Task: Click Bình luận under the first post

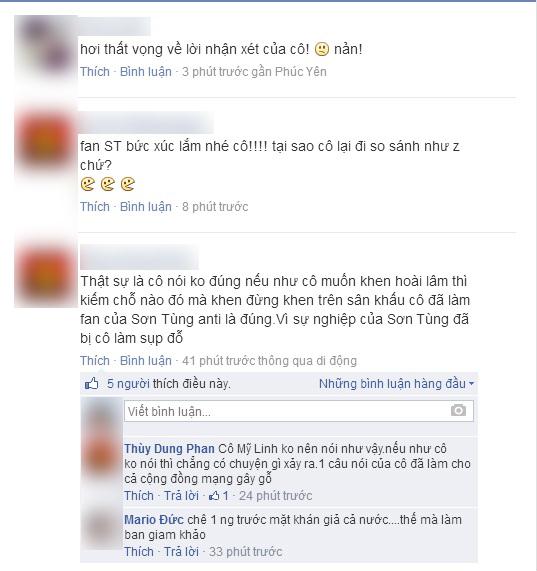Action: pos(146,72)
